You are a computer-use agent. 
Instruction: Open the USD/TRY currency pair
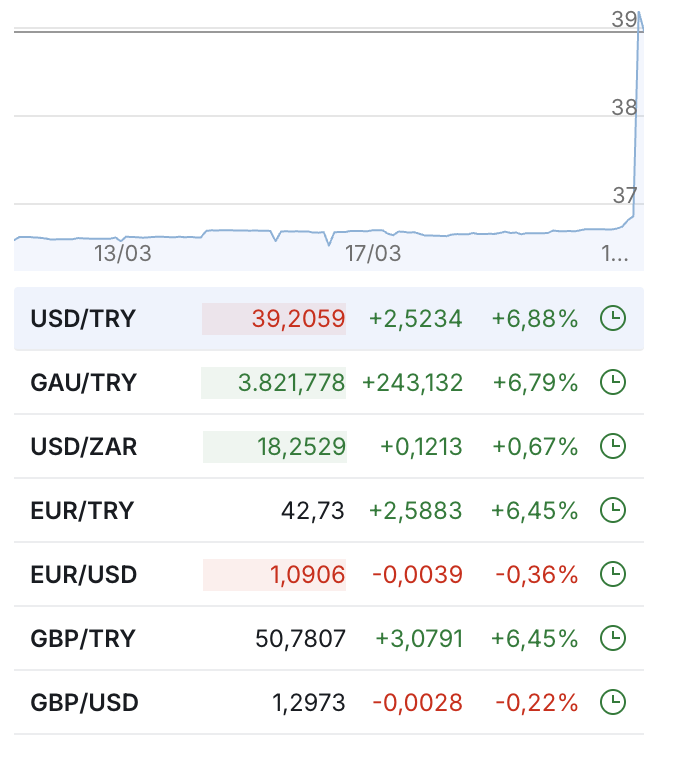[83, 319]
